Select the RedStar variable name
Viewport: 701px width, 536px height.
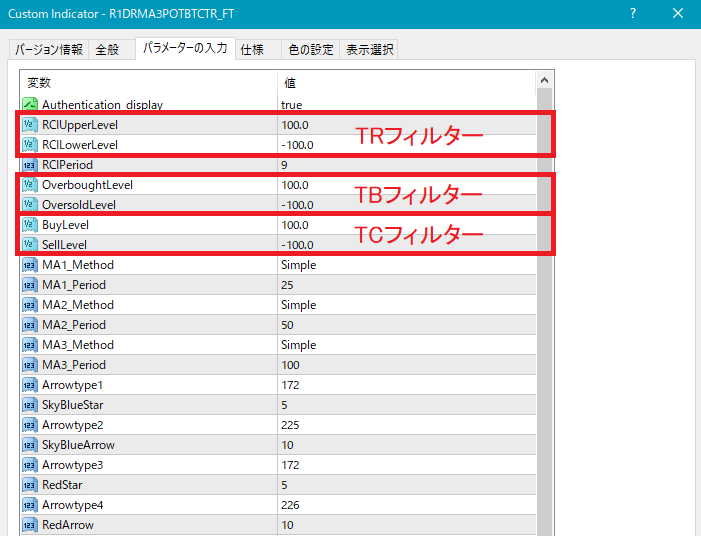(62, 485)
